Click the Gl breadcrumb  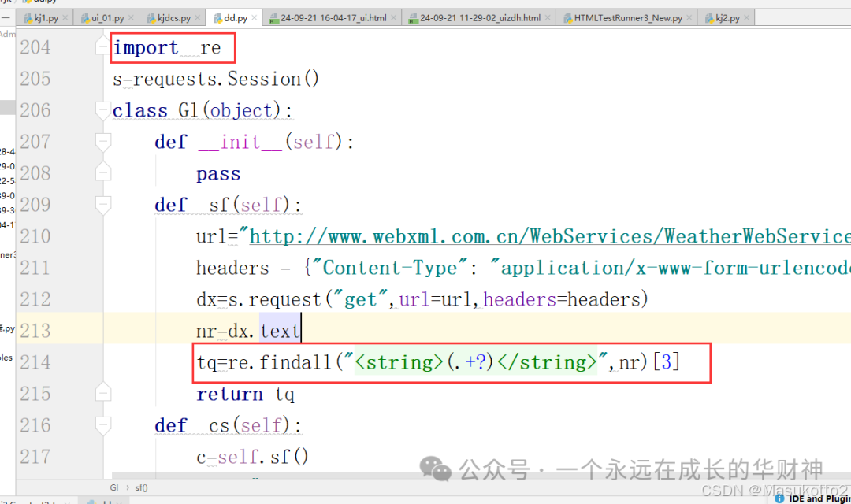(114, 487)
